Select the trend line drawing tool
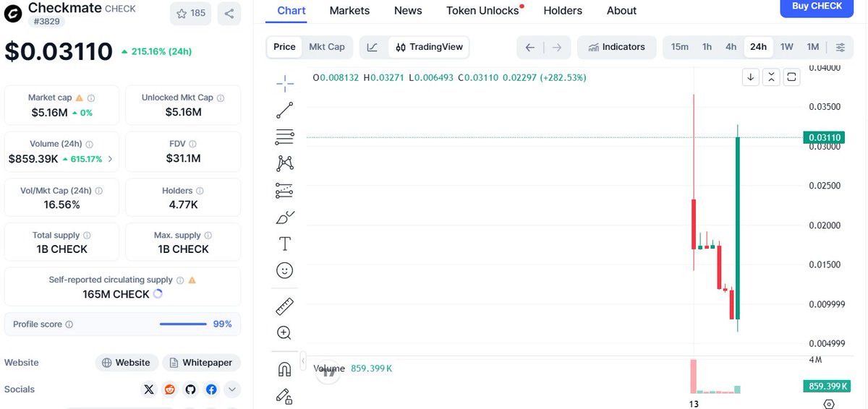This screenshot has height=409, width=868. coord(285,110)
